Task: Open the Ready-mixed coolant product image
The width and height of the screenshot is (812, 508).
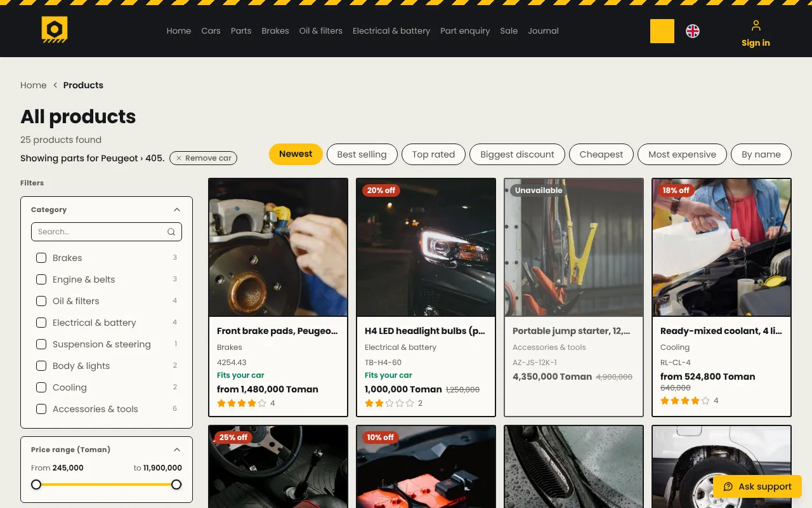Action: click(722, 248)
